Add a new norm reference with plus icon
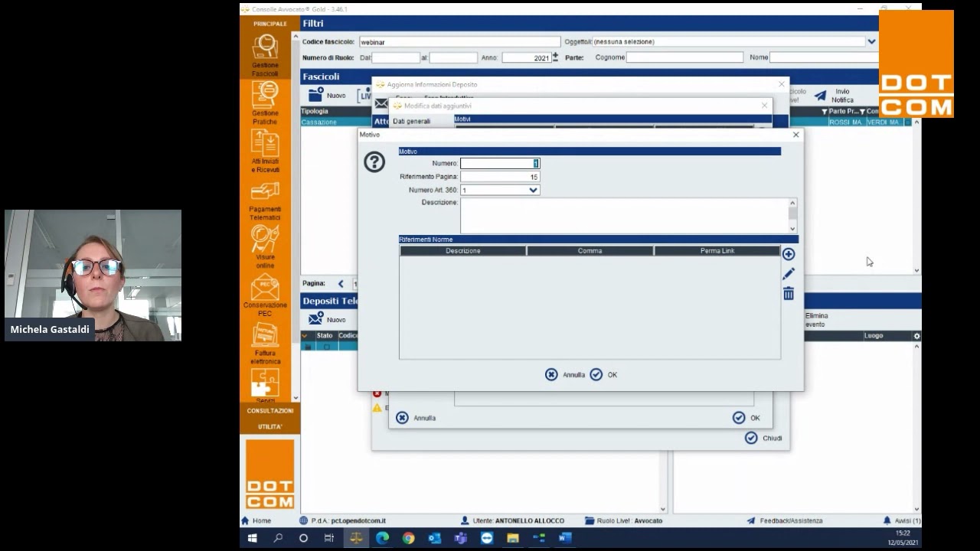Viewport: 980px width, 551px height. 789,254
